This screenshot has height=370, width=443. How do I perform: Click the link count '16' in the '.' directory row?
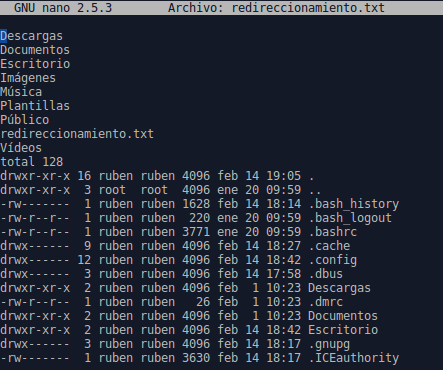[x=84, y=176]
